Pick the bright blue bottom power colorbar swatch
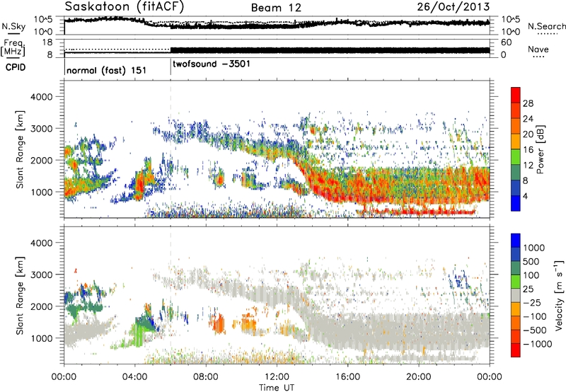 click(x=516, y=204)
